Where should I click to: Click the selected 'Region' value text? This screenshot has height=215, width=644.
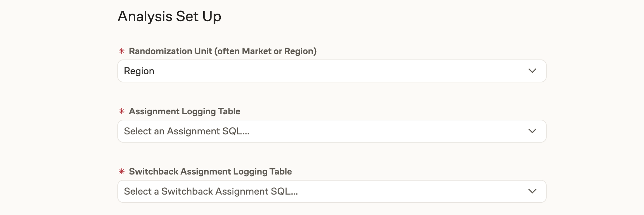139,71
